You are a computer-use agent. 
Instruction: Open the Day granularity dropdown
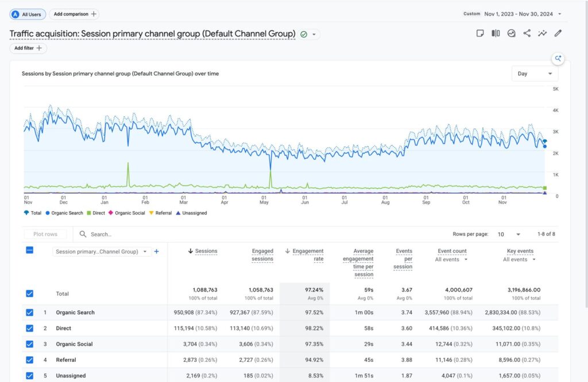535,73
